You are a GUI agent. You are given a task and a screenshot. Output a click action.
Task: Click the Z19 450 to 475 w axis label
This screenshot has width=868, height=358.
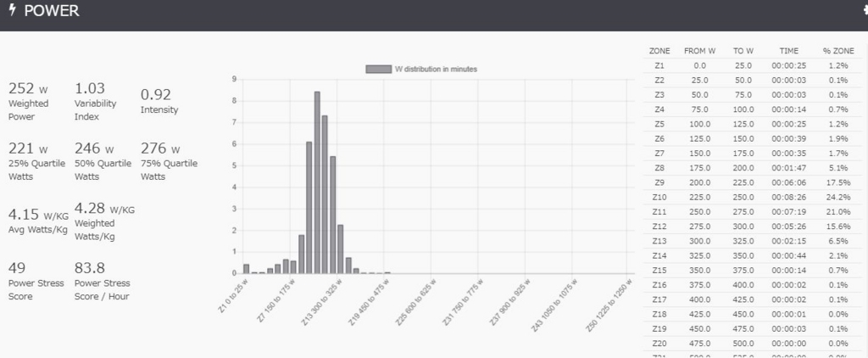(370, 304)
